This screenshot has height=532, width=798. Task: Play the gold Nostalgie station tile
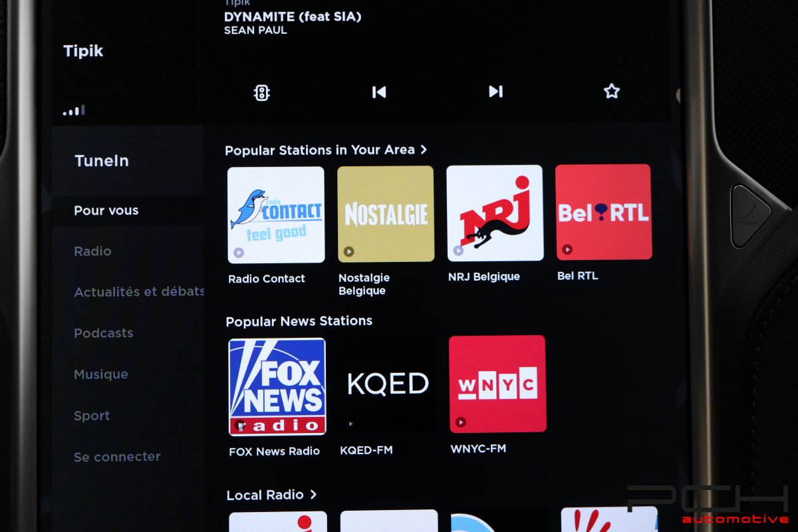[386, 214]
